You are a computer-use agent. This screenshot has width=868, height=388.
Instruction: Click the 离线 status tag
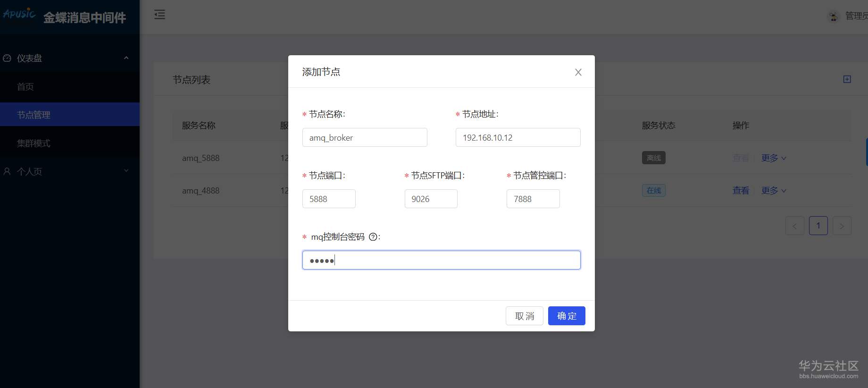(x=654, y=158)
